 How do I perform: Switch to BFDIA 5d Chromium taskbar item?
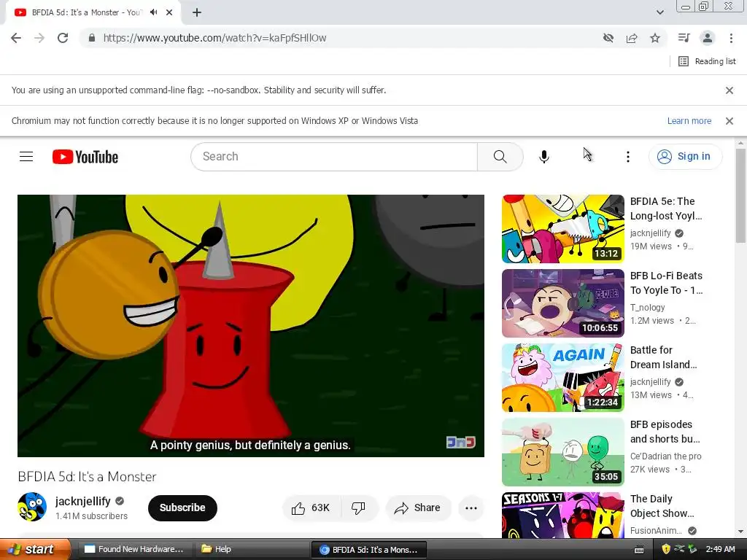368,550
